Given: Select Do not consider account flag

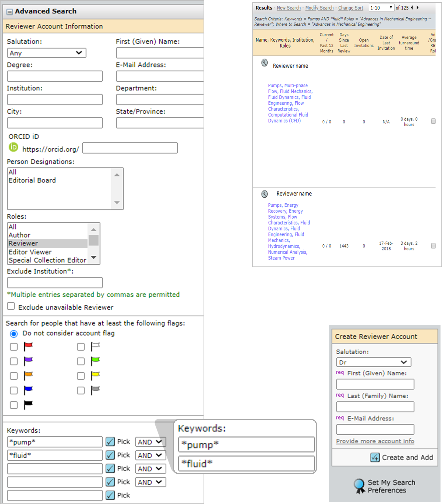Looking at the screenshot, I should [14, 334].
